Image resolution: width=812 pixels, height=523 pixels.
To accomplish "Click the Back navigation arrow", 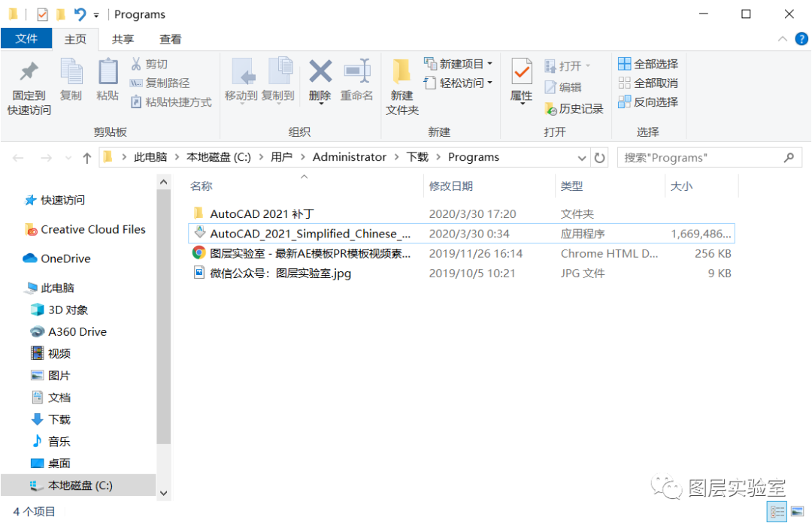I will 18,158.
